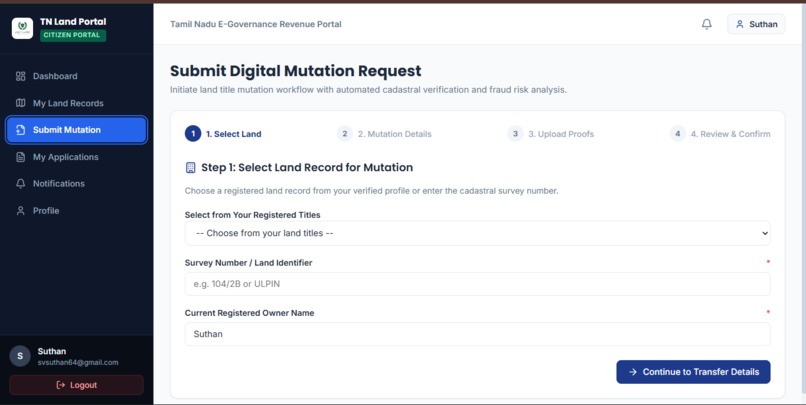806x405 pixels.
Task: Click the TN Land Portal logo icon
Action: pos(22,28)
